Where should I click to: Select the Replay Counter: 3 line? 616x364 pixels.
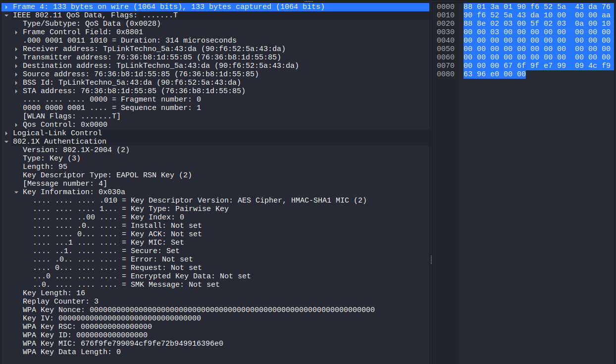point(60,302)
